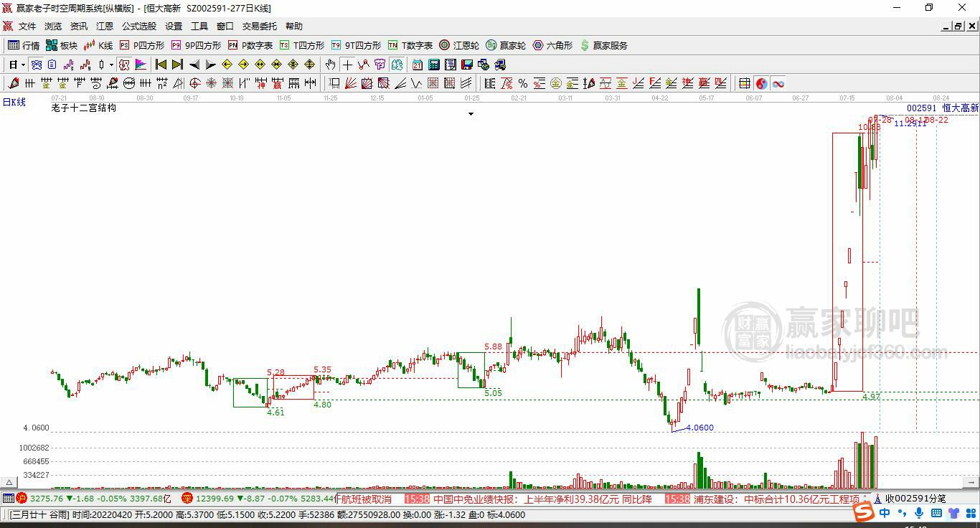
Task: Open the 9T四方形 tool
Action: tap(357, 45)
